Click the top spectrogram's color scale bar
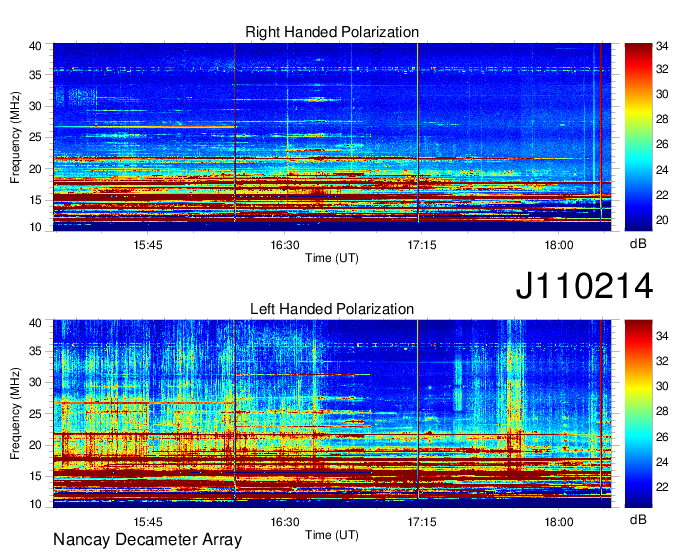680x552 pixels. [638, 137]
